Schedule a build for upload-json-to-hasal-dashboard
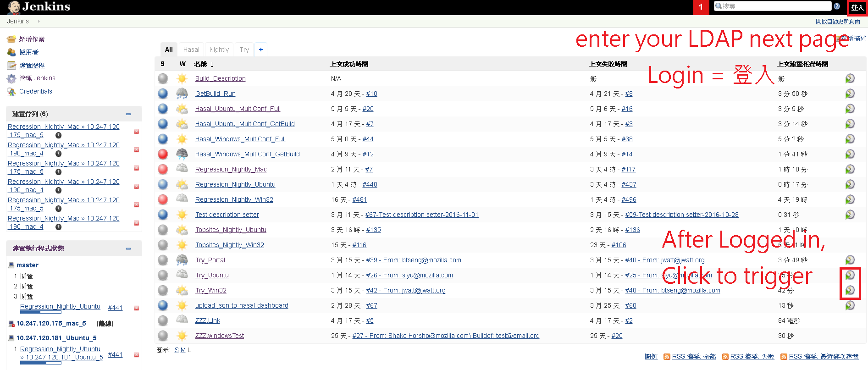This screenshot has width=868, height=370. click(850, 305)
